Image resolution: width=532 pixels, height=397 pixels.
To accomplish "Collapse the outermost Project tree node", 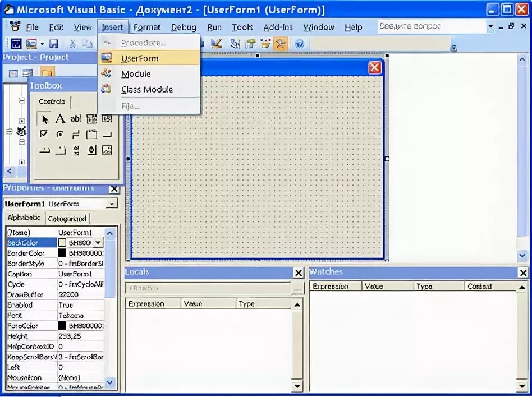I will pyautogui.click(x=10, y=132).
